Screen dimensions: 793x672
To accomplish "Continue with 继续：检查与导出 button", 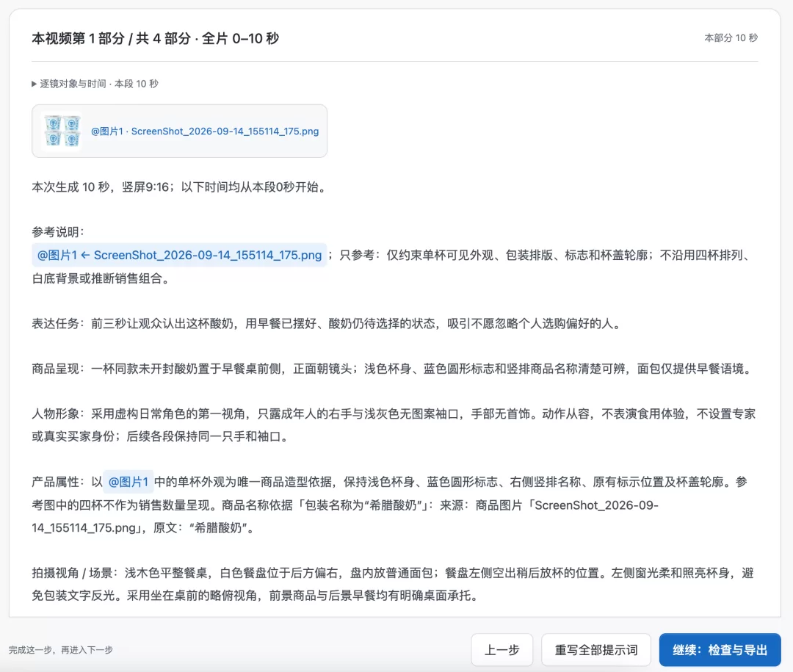I will [x=720, y=650].
